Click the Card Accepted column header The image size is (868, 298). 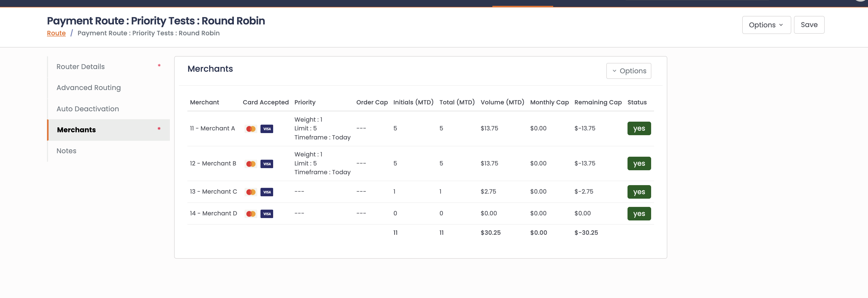(265, 102)
